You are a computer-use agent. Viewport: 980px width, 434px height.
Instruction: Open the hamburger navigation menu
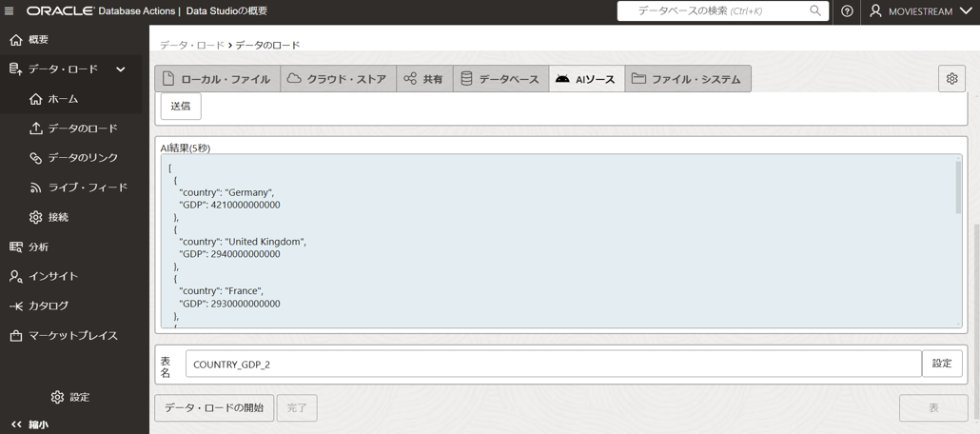click(9, 11)
